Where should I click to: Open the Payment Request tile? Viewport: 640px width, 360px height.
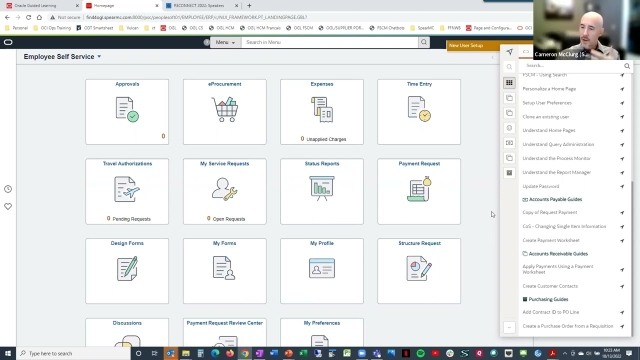click(419, 191)
